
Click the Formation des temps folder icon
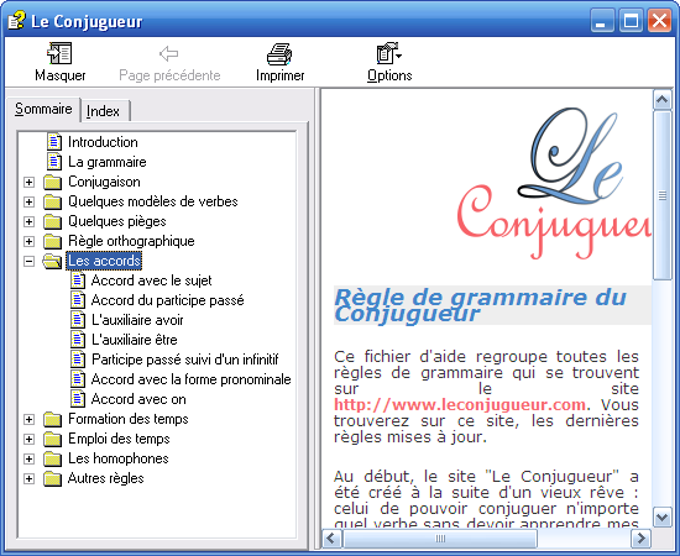[x=52, y=419]
